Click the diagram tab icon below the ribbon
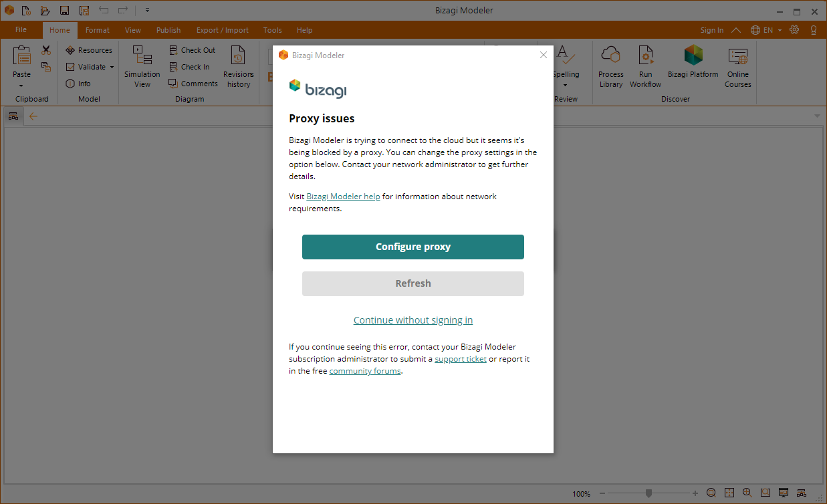The height and width of the screenshot is (504, 827). pos(13,116)
